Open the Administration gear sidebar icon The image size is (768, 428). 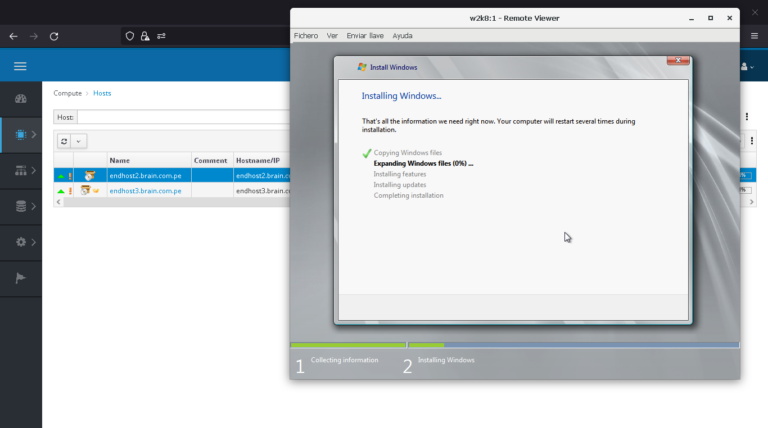click(x=20, y=242)
